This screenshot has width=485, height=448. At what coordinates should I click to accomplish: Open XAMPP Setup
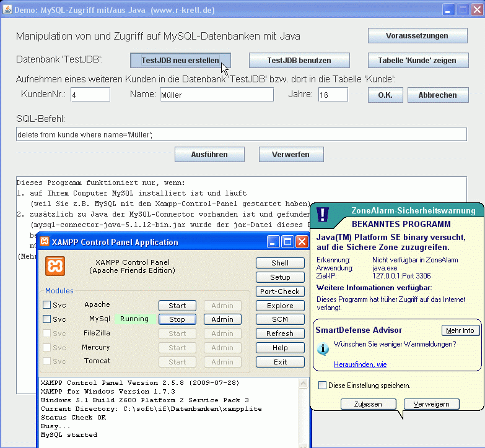click(x=280, y=277)
